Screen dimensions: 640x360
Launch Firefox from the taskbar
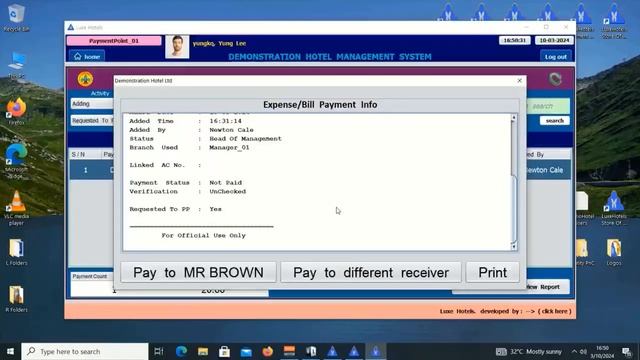(268, 351)
